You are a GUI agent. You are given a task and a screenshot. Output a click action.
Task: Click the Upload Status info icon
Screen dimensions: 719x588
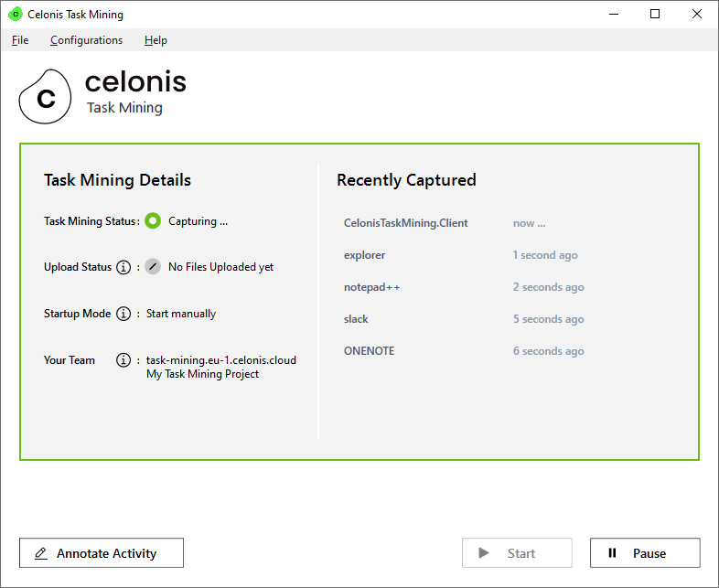123,267
